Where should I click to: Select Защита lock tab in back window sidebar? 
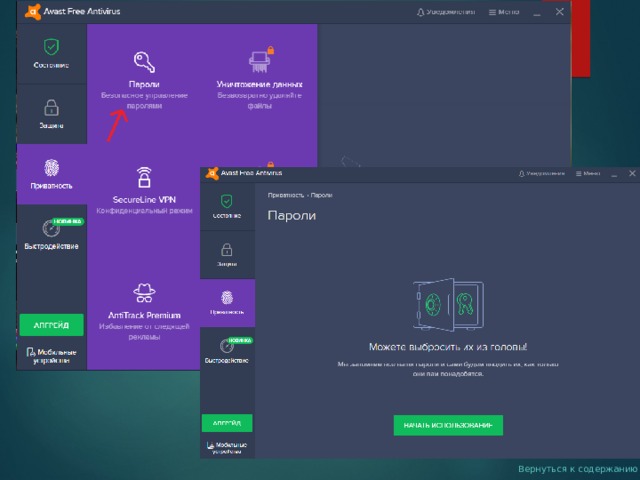click(51, 114)
